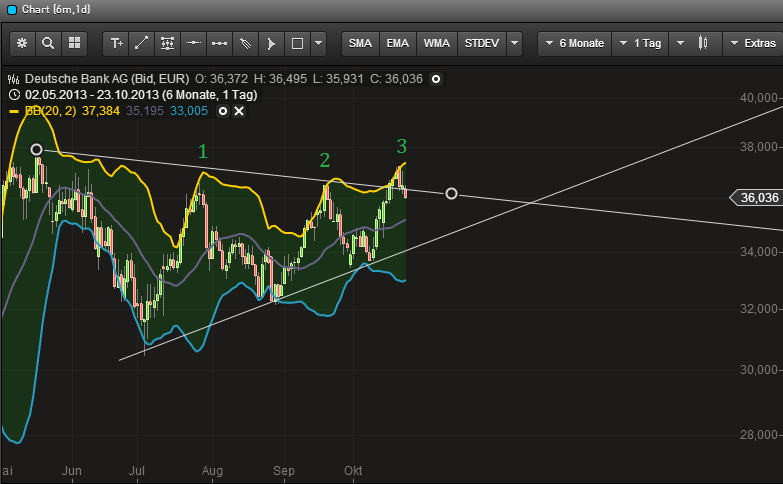Open the 6 Monate period dropdown
This screenshot has height=484, width=783.
pyautogui.click(x=573, y=43)
